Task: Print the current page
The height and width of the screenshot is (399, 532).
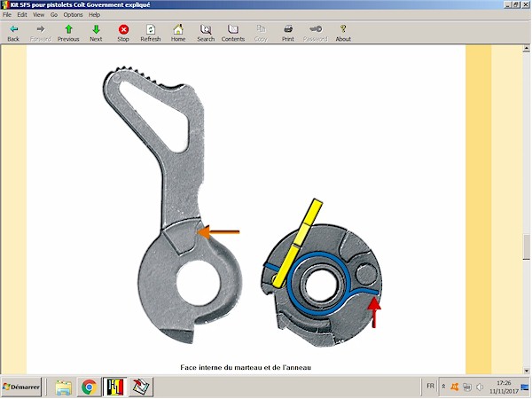Action: point(288,34)
